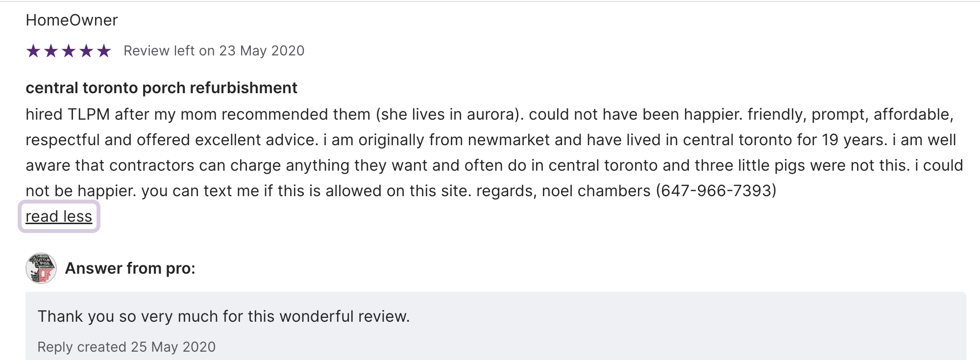
Task: Click the "Review left on 23 May 2020" date
Action: tap(214, 51)
